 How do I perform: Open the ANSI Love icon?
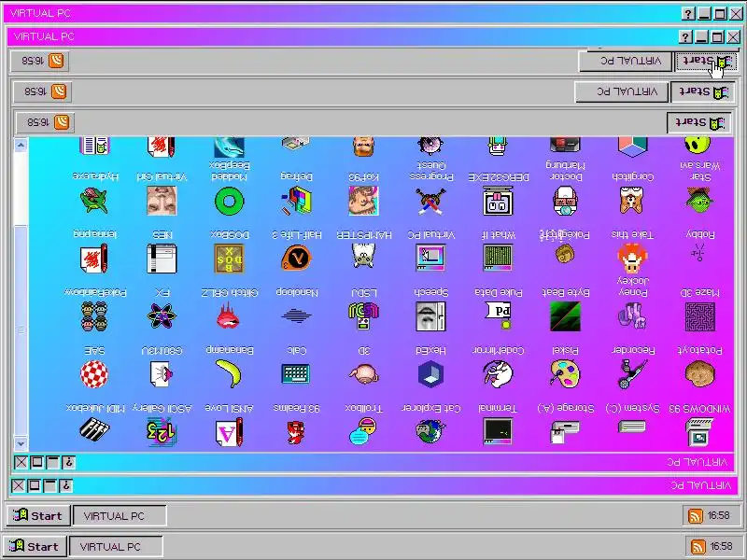(229, 432)
